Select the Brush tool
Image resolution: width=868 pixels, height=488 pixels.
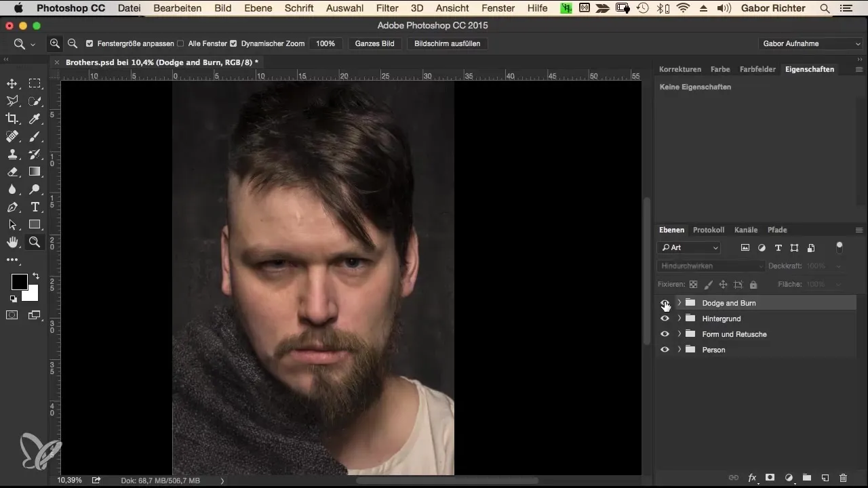tap(35, 136)
